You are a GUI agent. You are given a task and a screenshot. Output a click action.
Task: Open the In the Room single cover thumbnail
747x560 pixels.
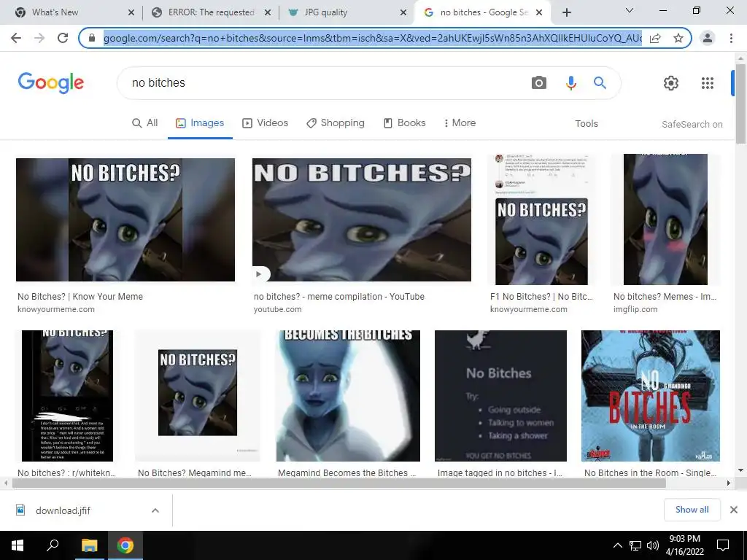point(651,396)
